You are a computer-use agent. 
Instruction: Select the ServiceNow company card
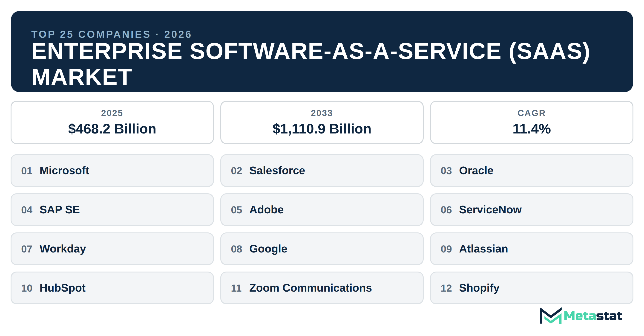pyautogui.click(x=532, y=210)
